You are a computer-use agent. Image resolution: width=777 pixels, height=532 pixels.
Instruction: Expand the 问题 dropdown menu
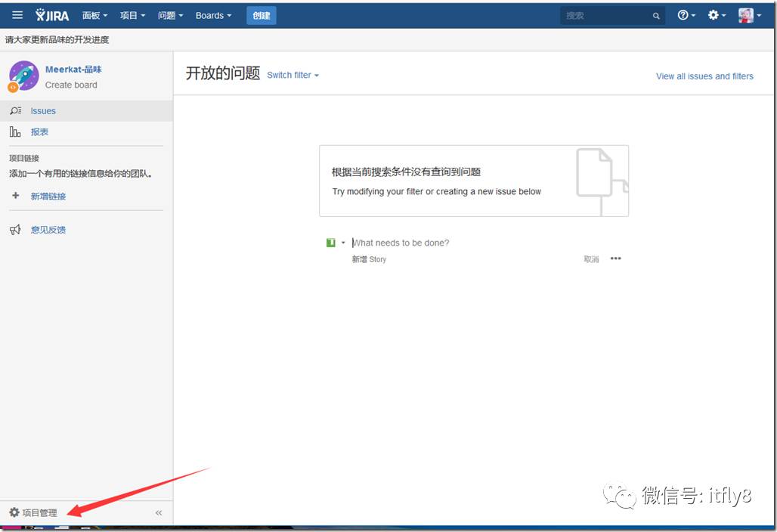click(x=171, y=15)
